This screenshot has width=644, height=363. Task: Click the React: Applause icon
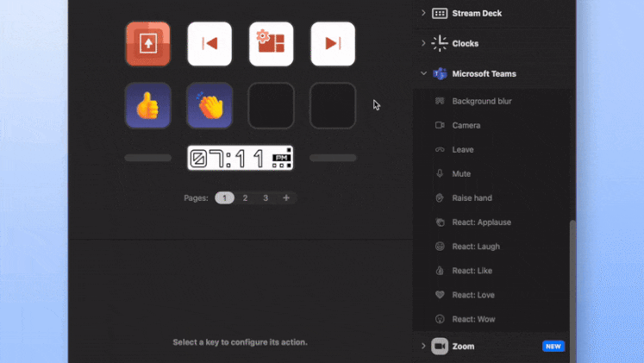coord(440,222)
